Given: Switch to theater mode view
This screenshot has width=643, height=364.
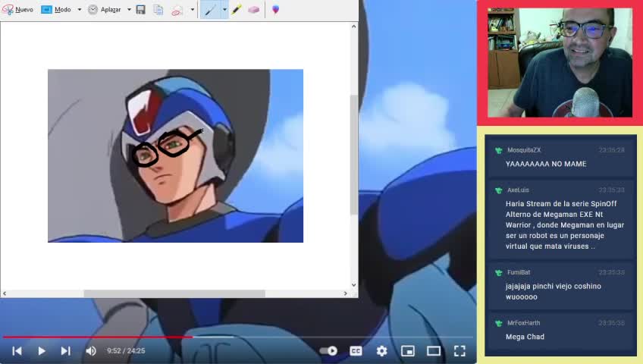Looking at the screenshot, I should click(434, 351).
